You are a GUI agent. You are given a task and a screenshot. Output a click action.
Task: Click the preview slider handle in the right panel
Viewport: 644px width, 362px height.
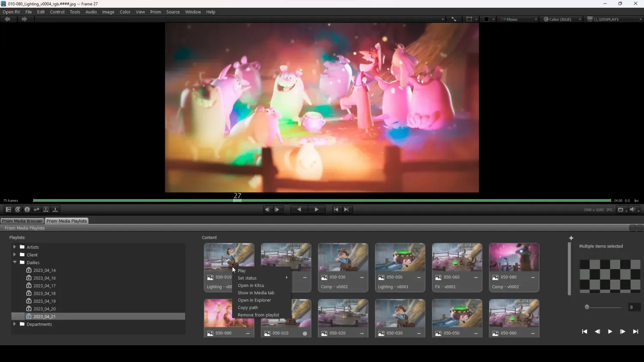[587, 307]
